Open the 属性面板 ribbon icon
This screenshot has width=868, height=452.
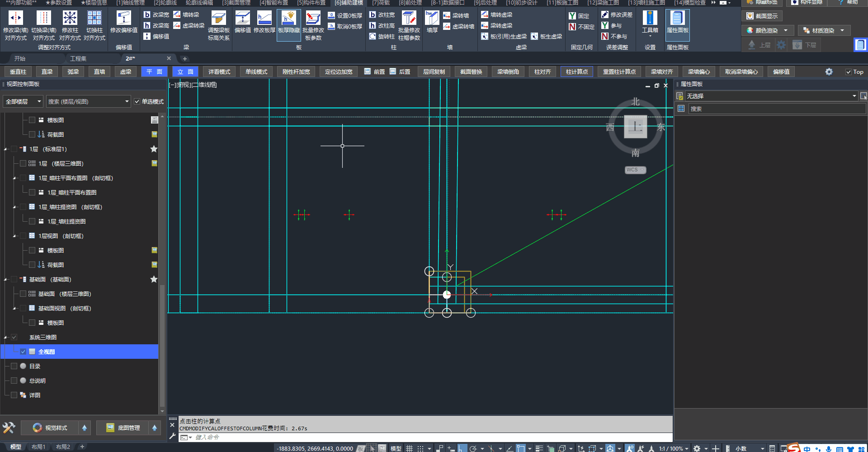coord(677,19)
